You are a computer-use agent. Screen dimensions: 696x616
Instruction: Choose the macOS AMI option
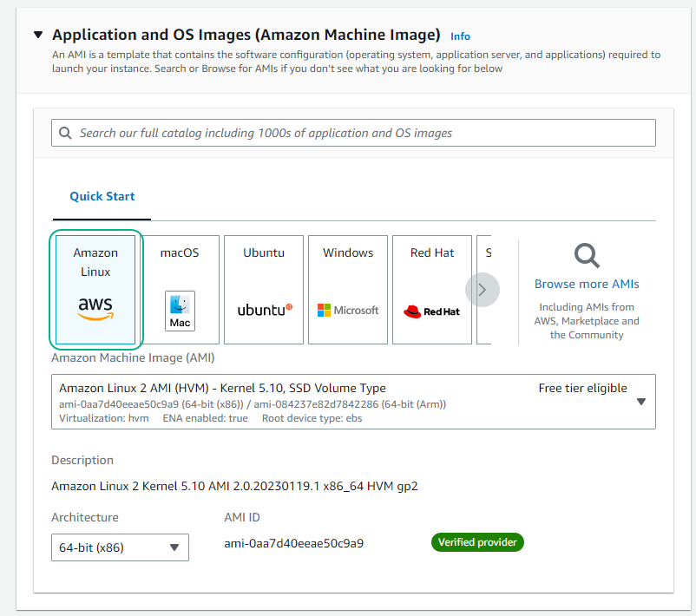point(180,289)
